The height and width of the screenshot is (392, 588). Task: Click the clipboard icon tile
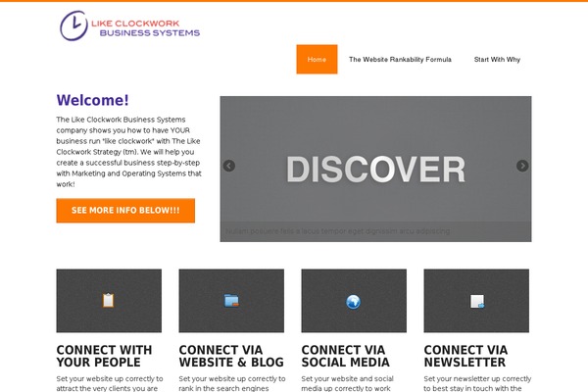click(109, 301)
